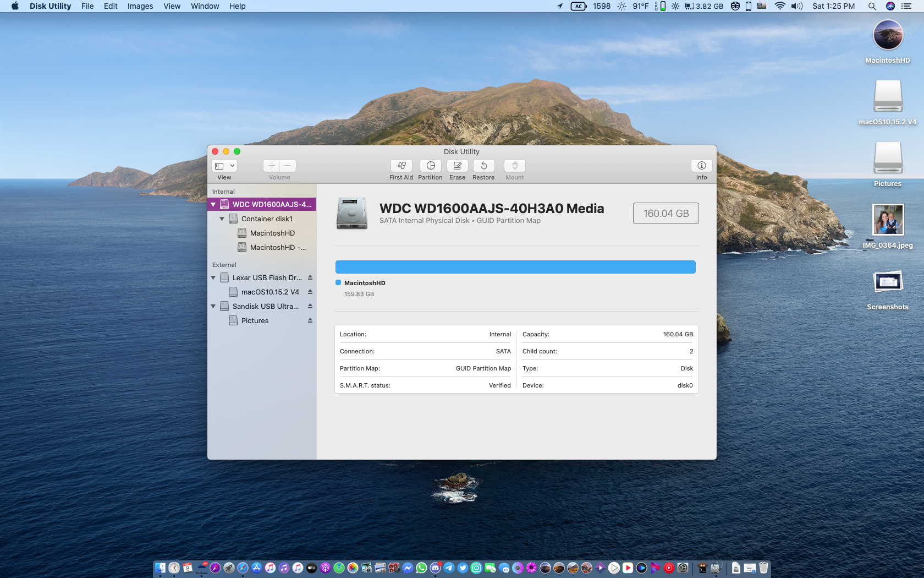The height and width of the screenshot is (578, 924).
Task: Open the Apple menu
Action: (x=15, y=6)
